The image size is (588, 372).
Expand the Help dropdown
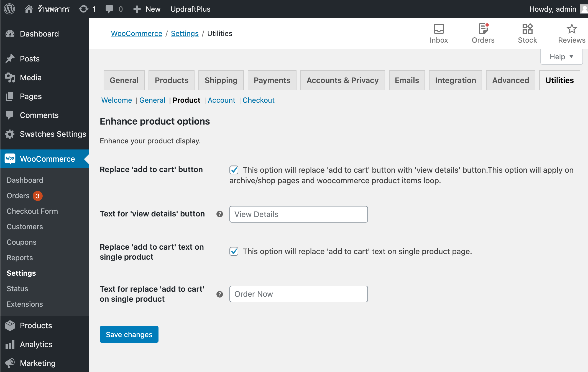tap(562, 56)
